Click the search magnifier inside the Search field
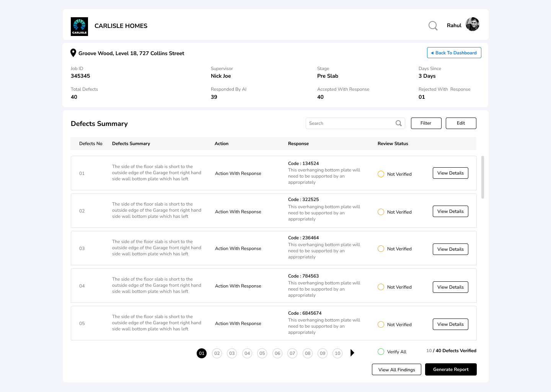 coord(398,123)
